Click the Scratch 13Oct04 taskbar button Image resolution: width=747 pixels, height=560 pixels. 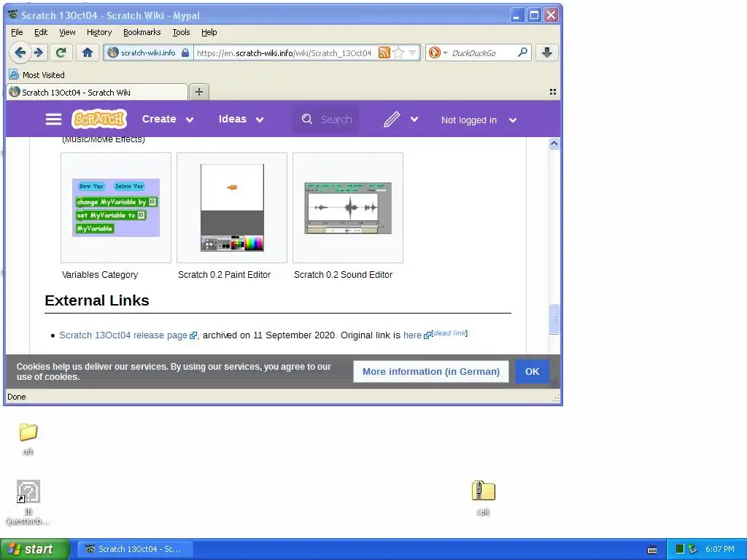[x=135, y=549]
